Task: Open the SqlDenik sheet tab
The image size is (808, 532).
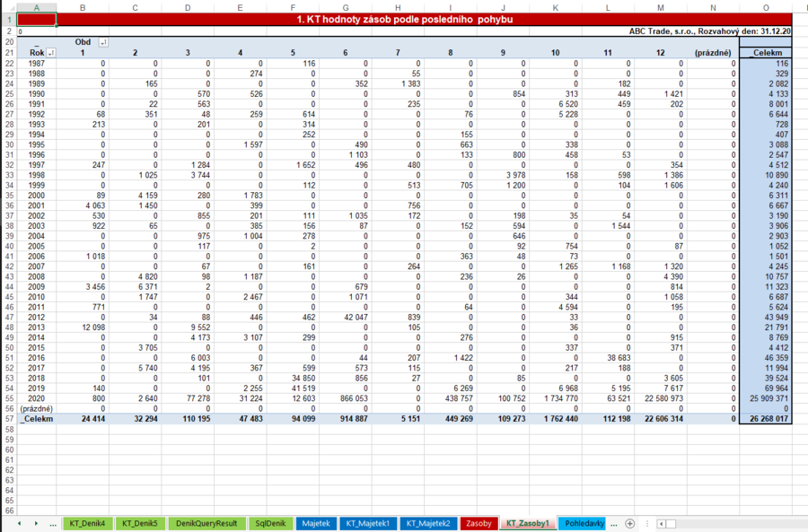Action: click(268, 523)
